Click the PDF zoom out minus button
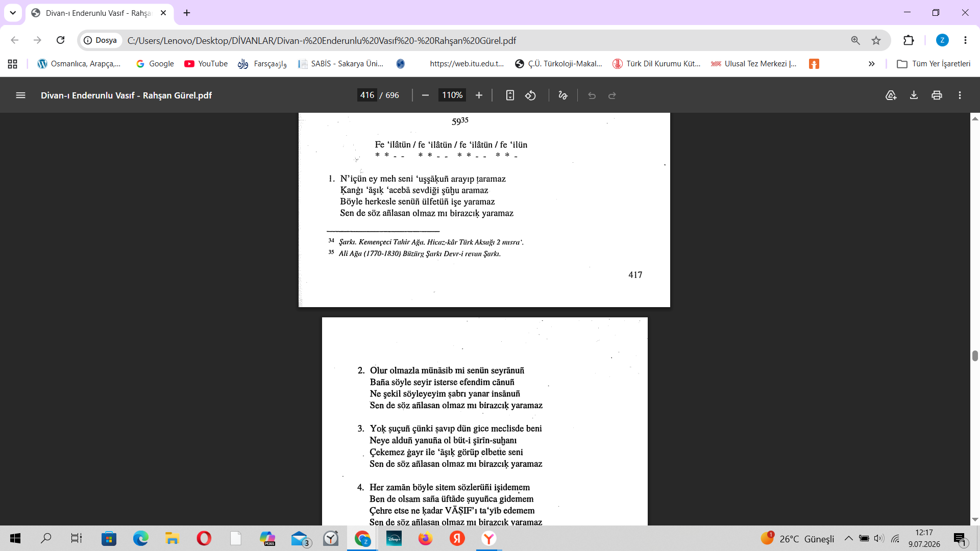 tap(425, 95)
